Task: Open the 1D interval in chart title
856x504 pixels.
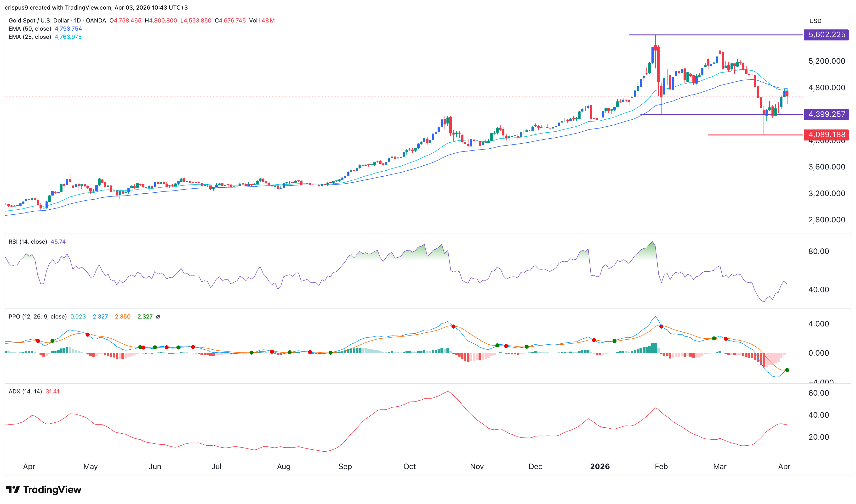Action: click(77, 20)
